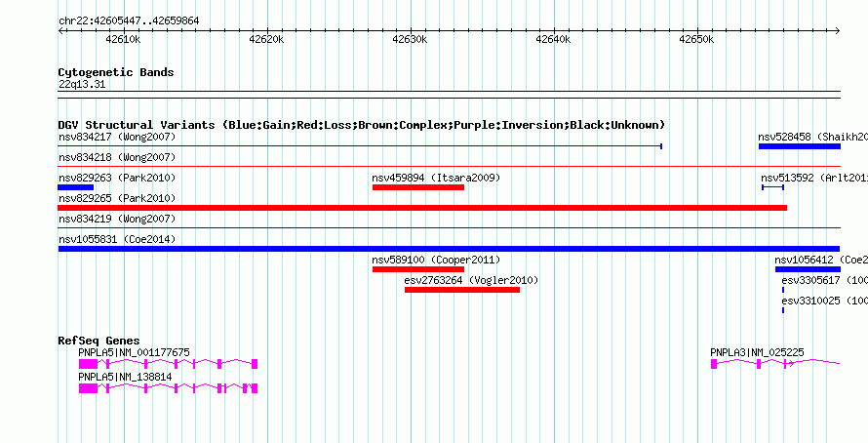Open variant label nsv1055831 (Coe2014)
The width and height of the screenshot is (868, 443).
[x=117, y=239]
